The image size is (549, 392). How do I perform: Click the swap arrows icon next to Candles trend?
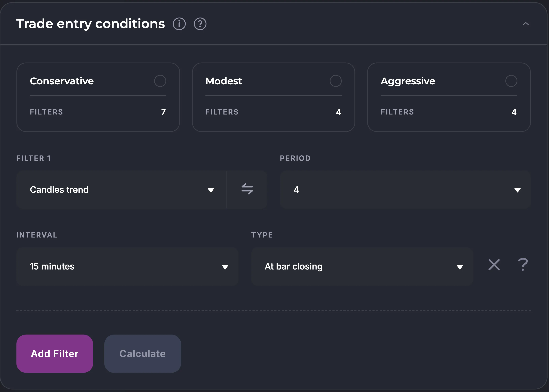[x=247, y=189]
